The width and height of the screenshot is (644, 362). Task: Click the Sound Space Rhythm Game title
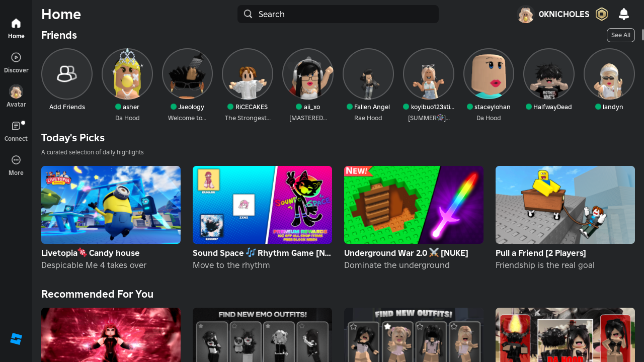262,253
